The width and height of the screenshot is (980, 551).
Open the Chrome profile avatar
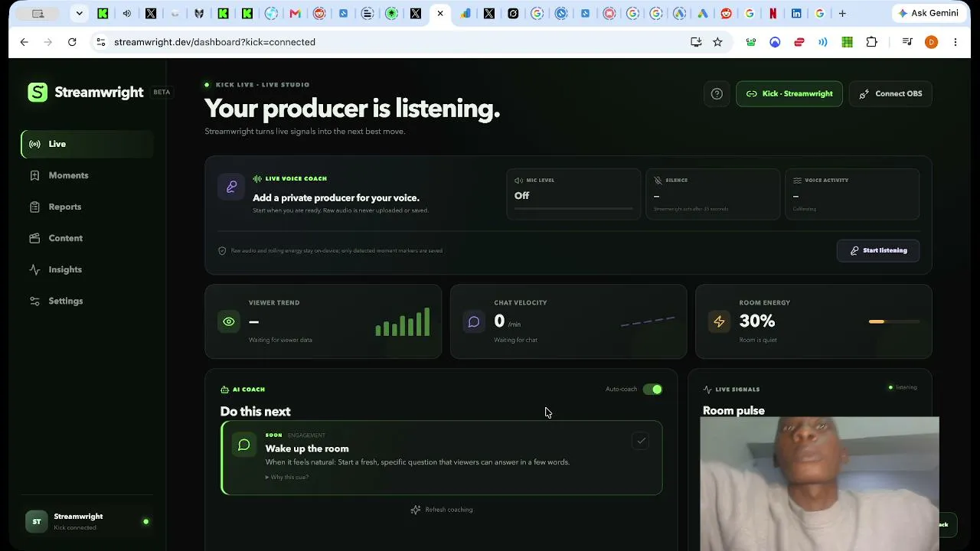931,42
